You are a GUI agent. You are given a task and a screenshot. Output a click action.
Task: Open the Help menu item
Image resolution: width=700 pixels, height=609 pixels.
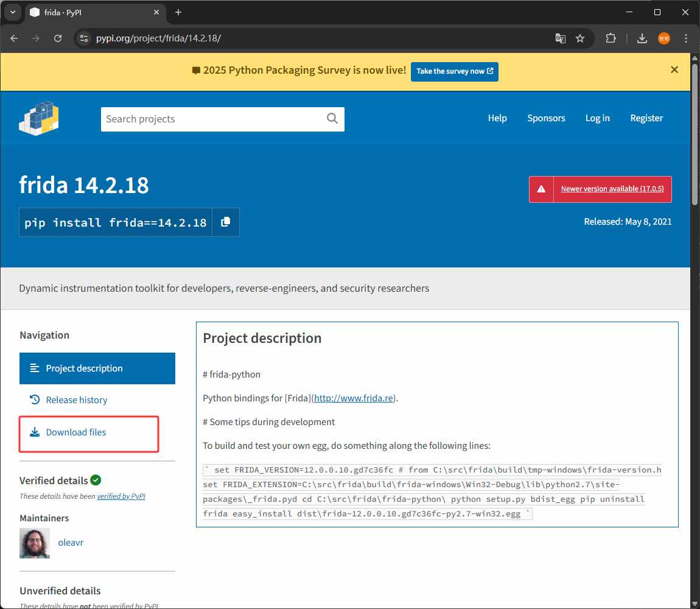(497, 118)
